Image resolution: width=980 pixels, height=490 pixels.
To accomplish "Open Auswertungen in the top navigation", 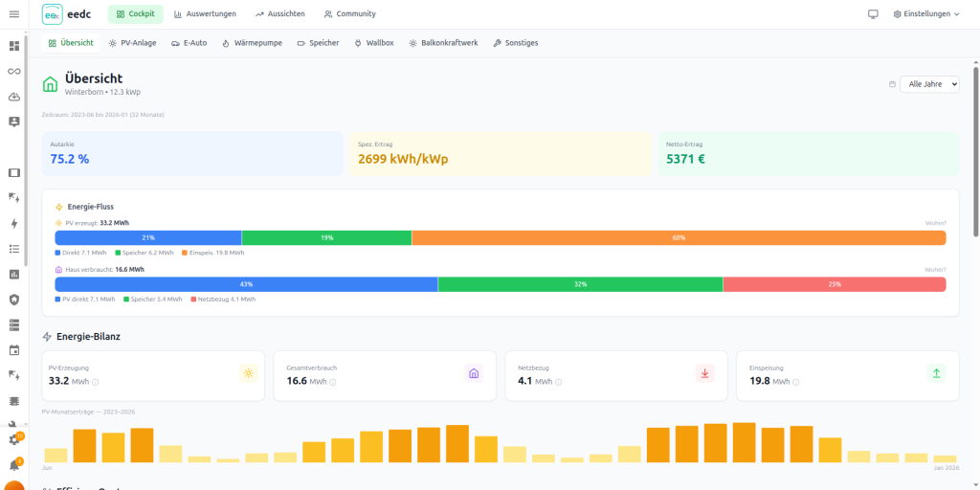I will point(205,14).
